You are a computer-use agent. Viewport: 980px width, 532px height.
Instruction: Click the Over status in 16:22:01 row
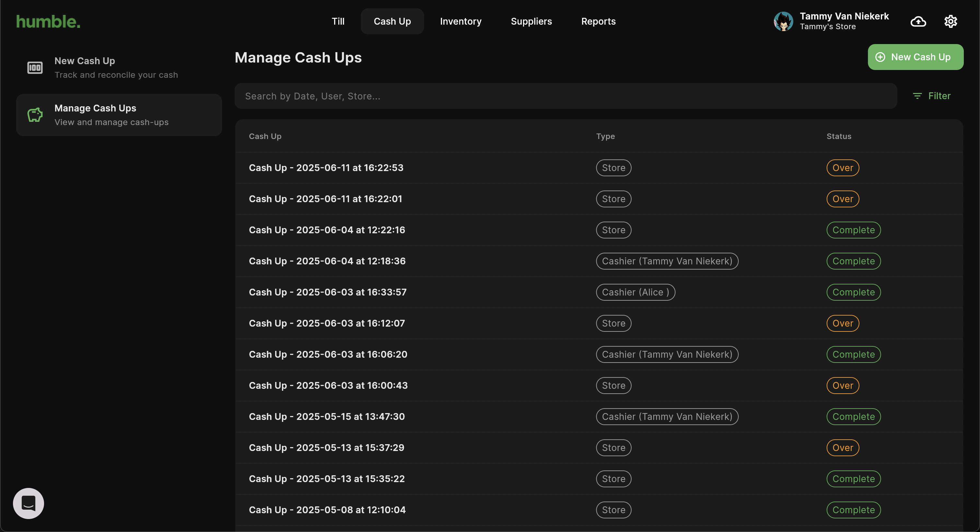(842, 199)
